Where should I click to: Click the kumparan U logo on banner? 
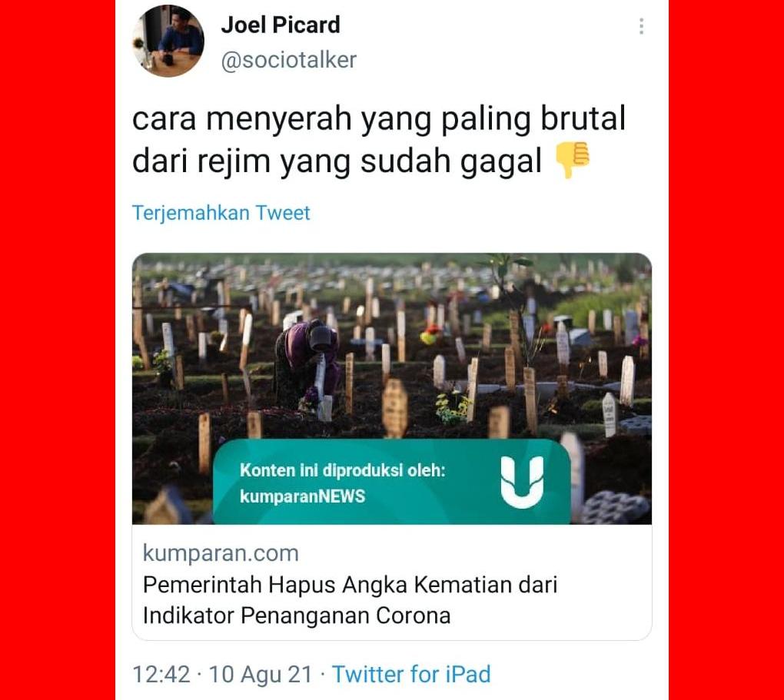click(522, 483)
